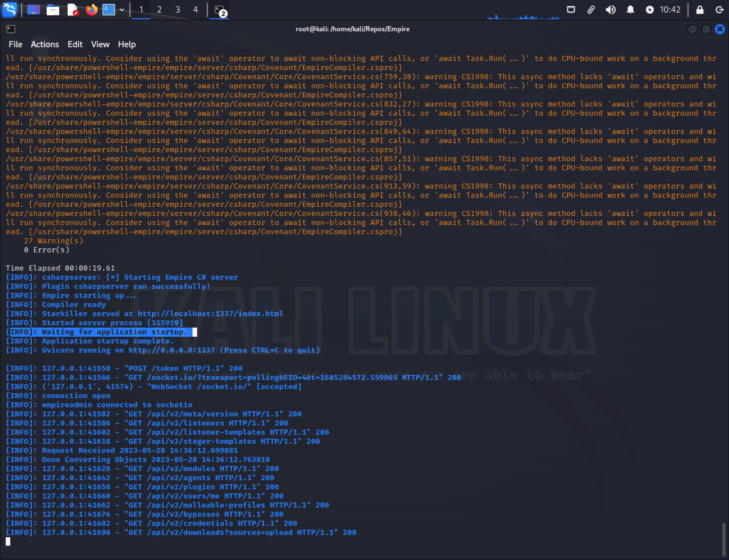Click the terminal vertical scrollbar handle
The height and width of the screenshot is (560, 729).
click(723, 539)
